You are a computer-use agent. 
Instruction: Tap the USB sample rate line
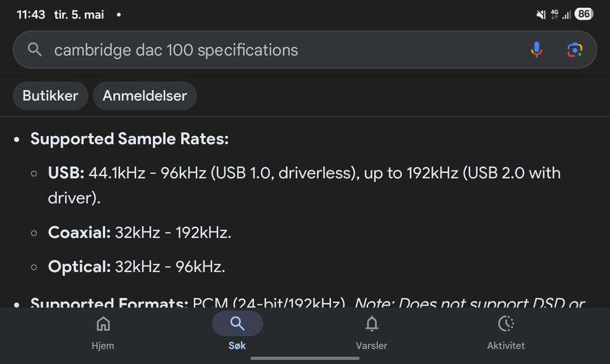click(304, 185)
